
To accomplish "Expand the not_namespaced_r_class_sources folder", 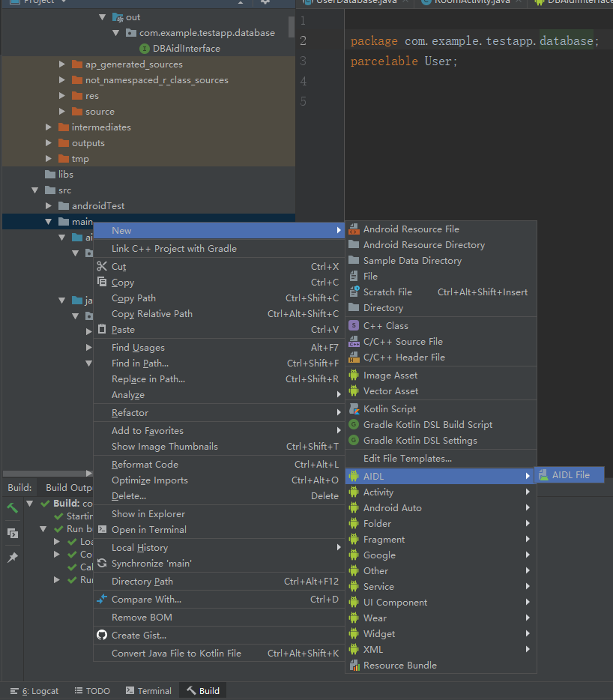I will coord(62,80).
